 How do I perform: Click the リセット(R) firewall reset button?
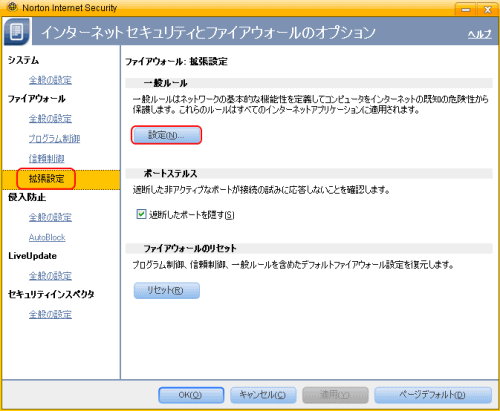167,291
